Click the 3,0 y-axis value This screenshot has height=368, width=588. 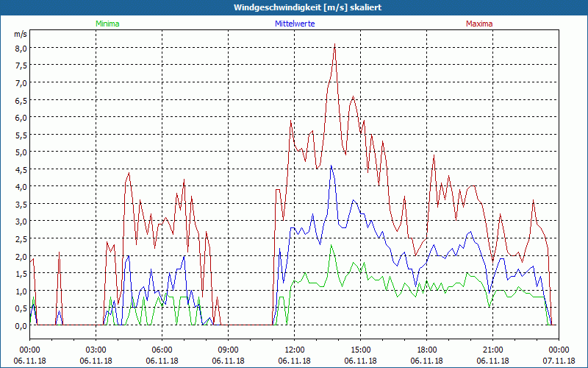click(x=21, y=222)
